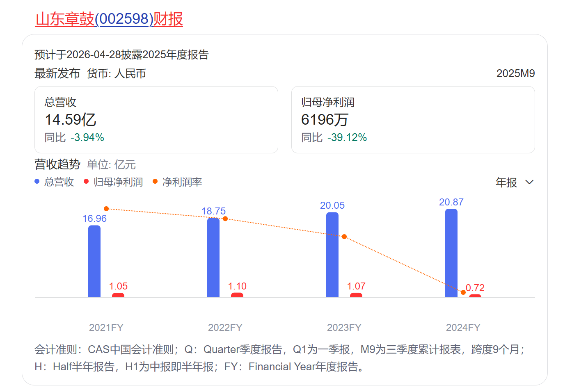Click the blue 总营收 legend dot

coord(37,181)
